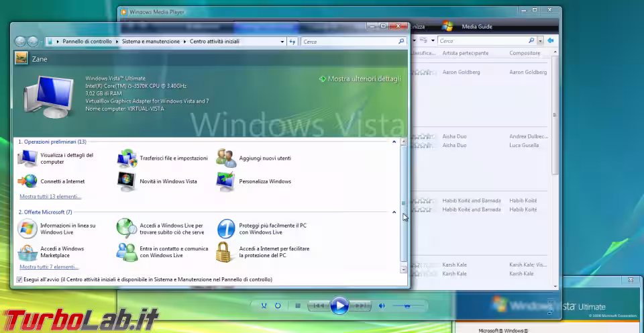Click the padlock Accedi a Internet icon
This screenshot has width=644, height=333.
[225, 252]
